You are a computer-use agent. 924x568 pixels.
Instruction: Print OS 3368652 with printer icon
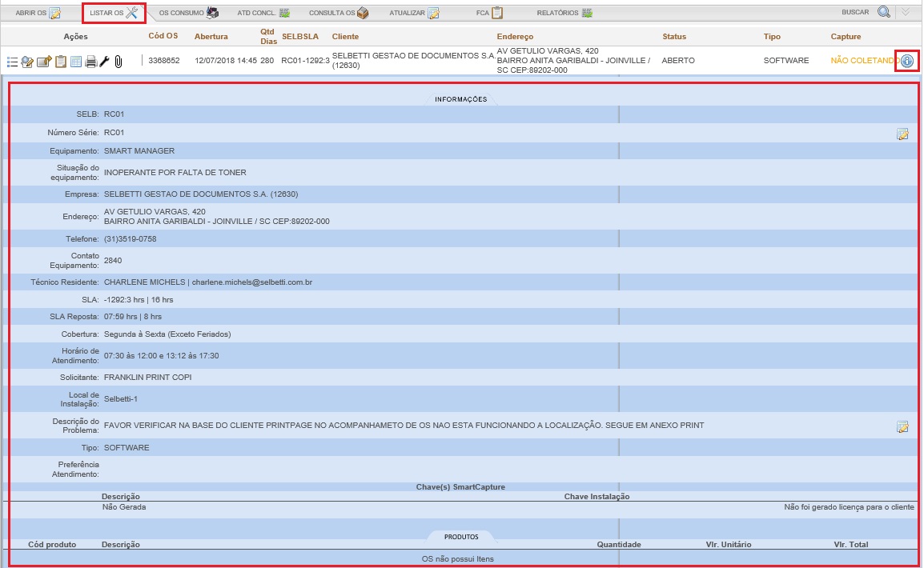pos(90,62)
